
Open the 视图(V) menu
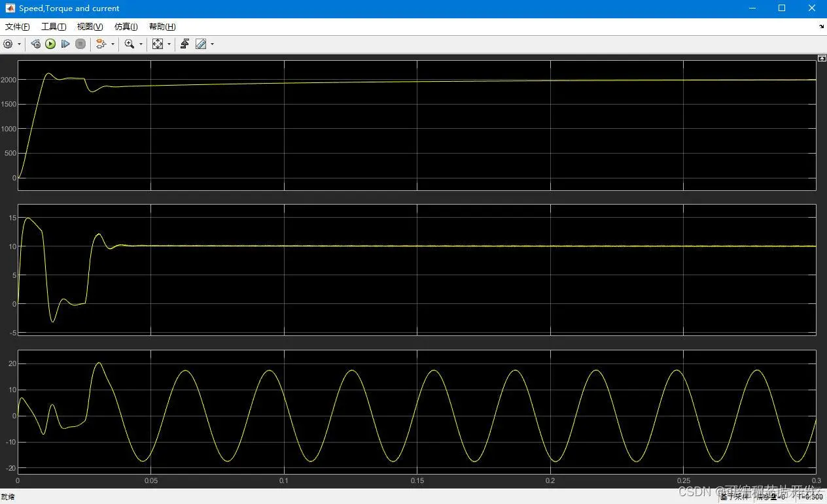pyautogui.click(x=90, y=27)
